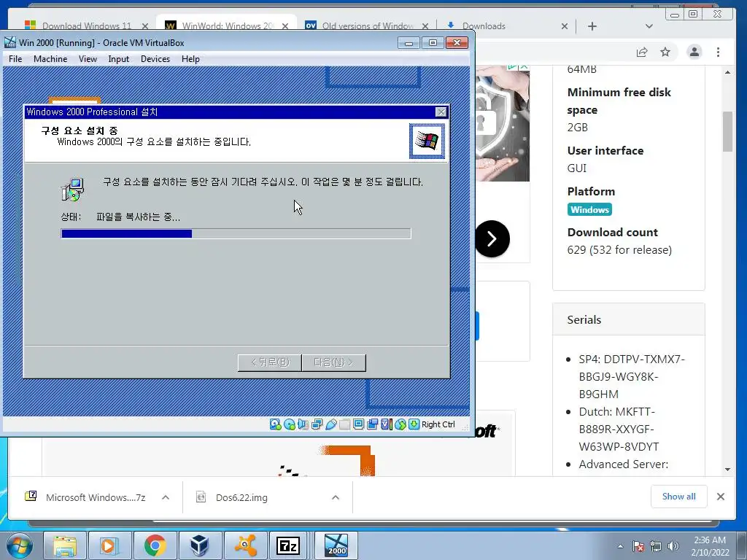747x560 pixels.
Task: Switch to WinWorld: Windows 2000 tab
Action: click(227, 26)
